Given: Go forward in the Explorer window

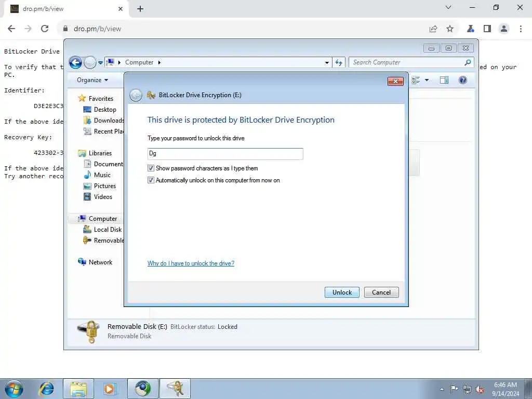Looking at the screenshot, I should pos(90,62).
